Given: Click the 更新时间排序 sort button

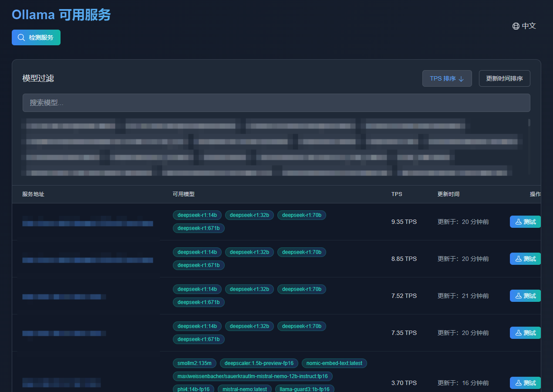Looking at the screenshot, I should 504,78.
